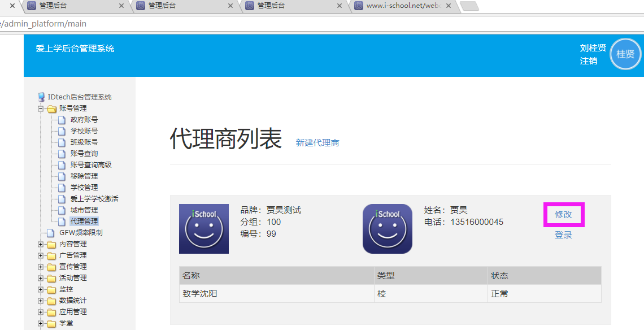Switch to the www.i-school.net browser tab
Image resolution: width=644 pixels, height=330 pixels.
click(x=401, y=6)
